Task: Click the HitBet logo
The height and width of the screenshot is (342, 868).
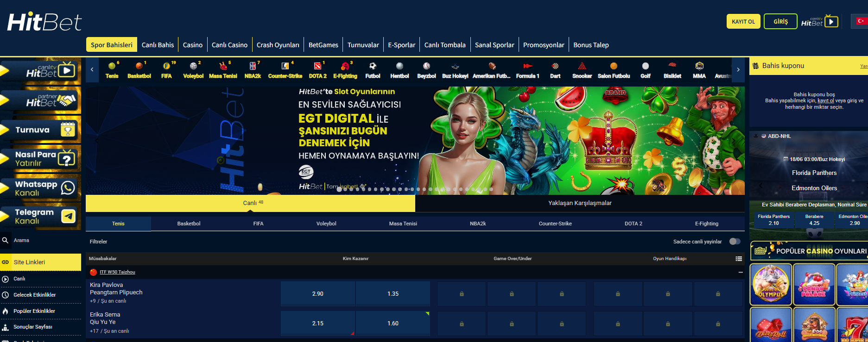Action: [44, 22]
